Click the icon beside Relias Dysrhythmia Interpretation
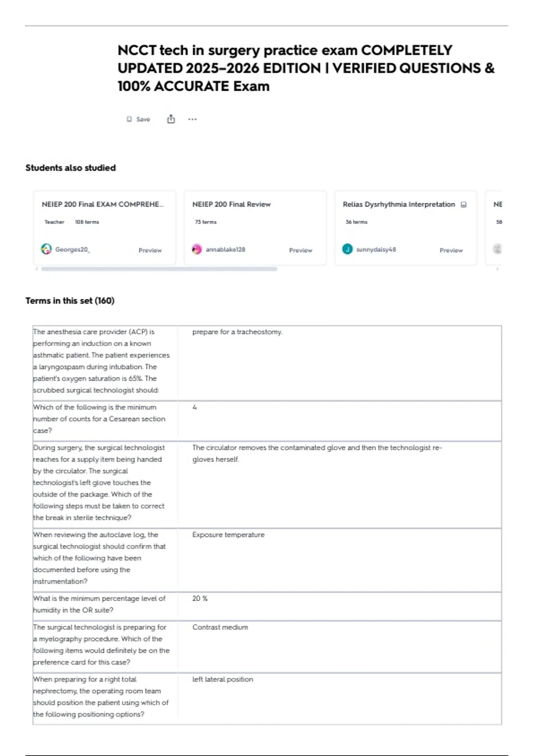The height and width of the screenshot is (756, 534). [464, 205]
